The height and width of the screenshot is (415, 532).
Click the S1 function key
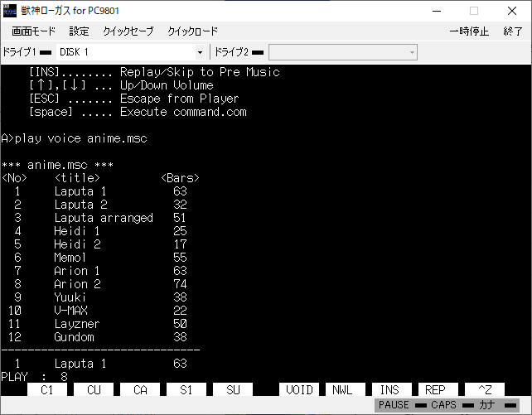coord(186,389)
